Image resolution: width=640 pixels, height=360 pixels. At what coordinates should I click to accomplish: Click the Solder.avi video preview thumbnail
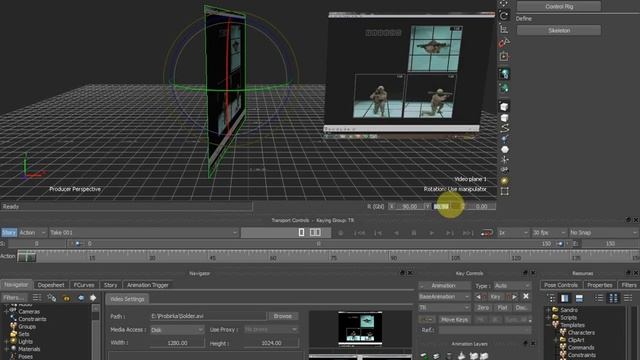tap(360, 328)
